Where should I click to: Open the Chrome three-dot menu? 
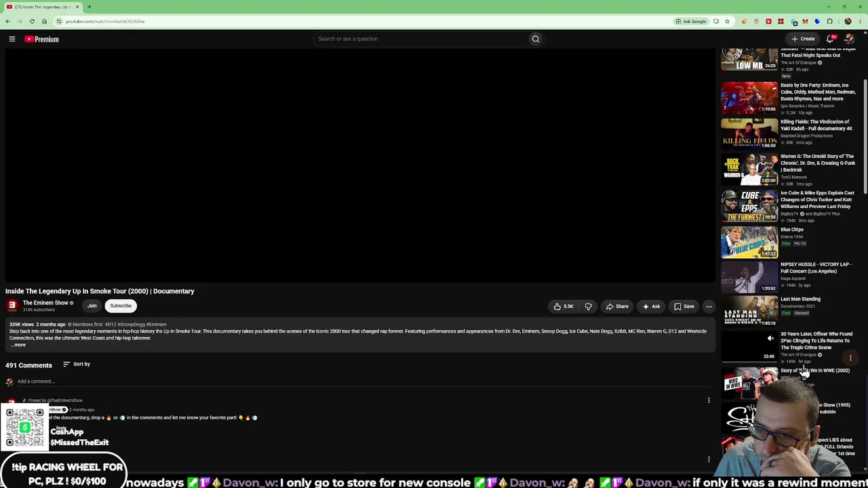(860, 21)
